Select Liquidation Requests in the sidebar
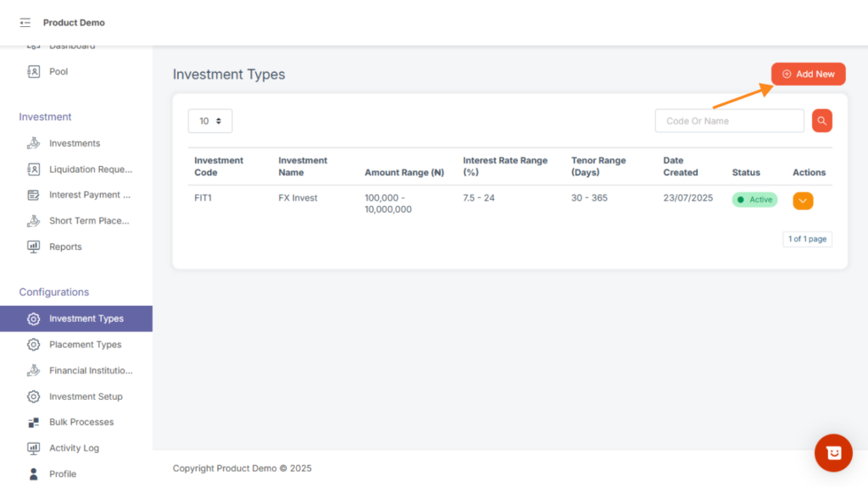This screenshot has width=868, height=487. (90, 169)
